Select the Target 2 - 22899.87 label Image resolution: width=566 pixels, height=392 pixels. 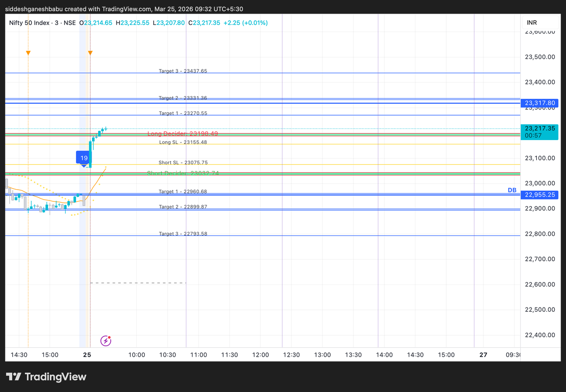(x=183, y=207)
